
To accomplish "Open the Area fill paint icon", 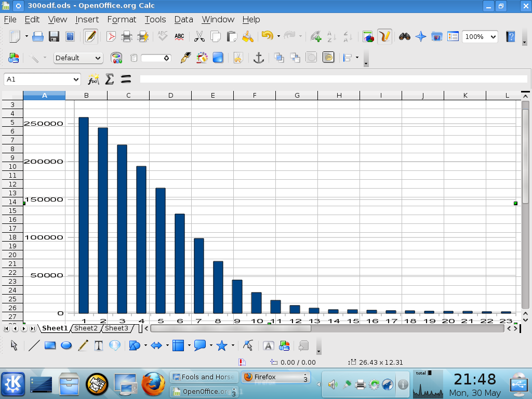I will (202, 58).
